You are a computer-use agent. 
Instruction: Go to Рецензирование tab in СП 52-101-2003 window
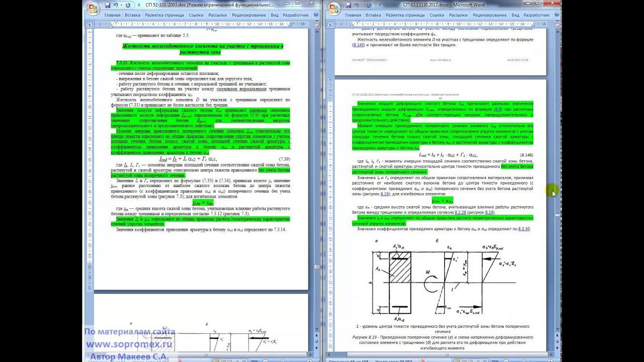[249, 15]
